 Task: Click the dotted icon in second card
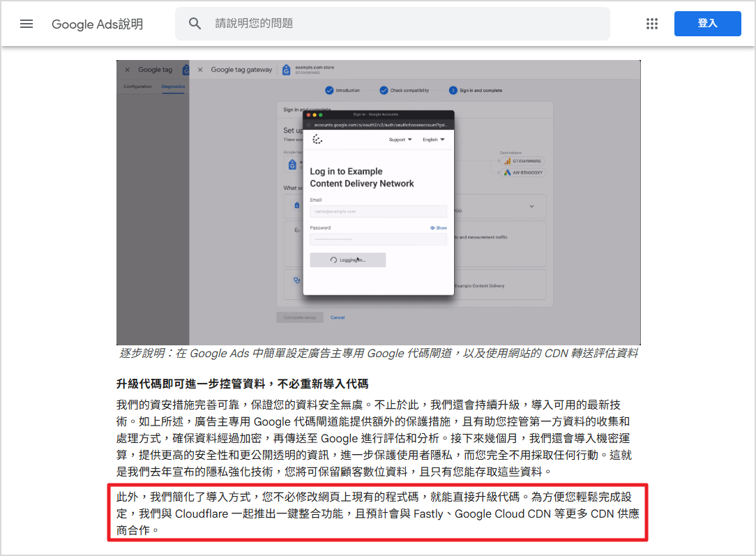tap(297, 230)
